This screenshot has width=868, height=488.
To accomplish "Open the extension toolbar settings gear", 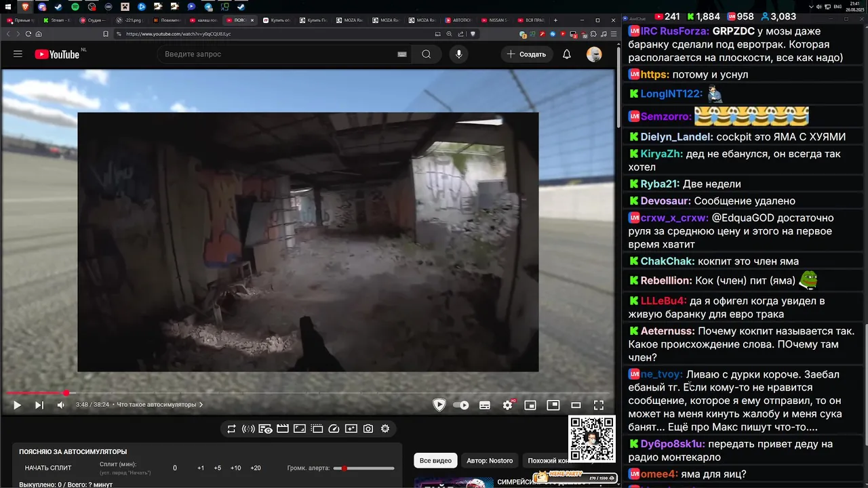I will tap(385, 428).
